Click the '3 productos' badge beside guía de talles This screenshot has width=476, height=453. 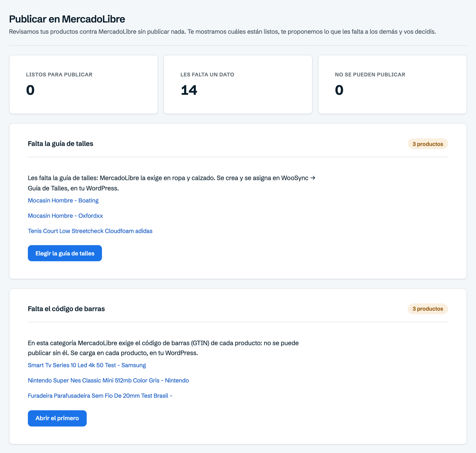(428, 144)
